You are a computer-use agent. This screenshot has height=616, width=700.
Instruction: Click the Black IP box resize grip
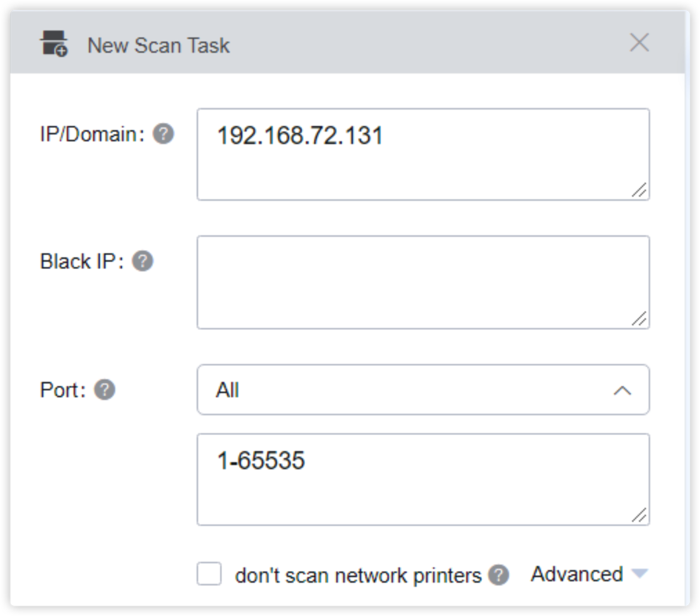click(639, 319)
